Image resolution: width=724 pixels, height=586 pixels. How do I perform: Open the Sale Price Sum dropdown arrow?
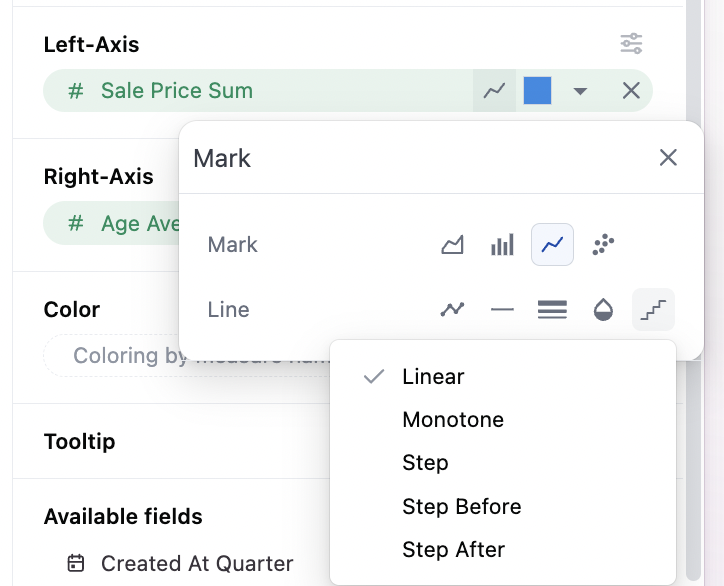(580, 91)
